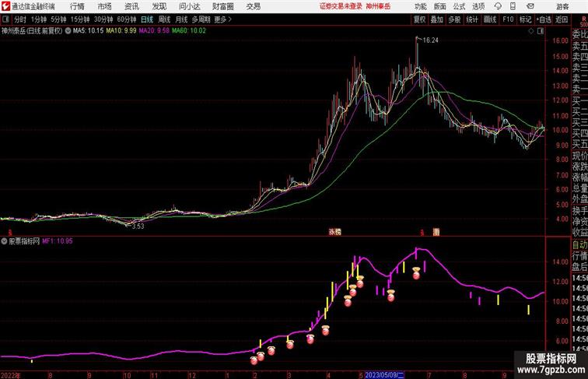Image resolution: width=588 pixels, height=379 pixels.
Task: Open the 多周期 view tab
Action: tap(201, 19)
